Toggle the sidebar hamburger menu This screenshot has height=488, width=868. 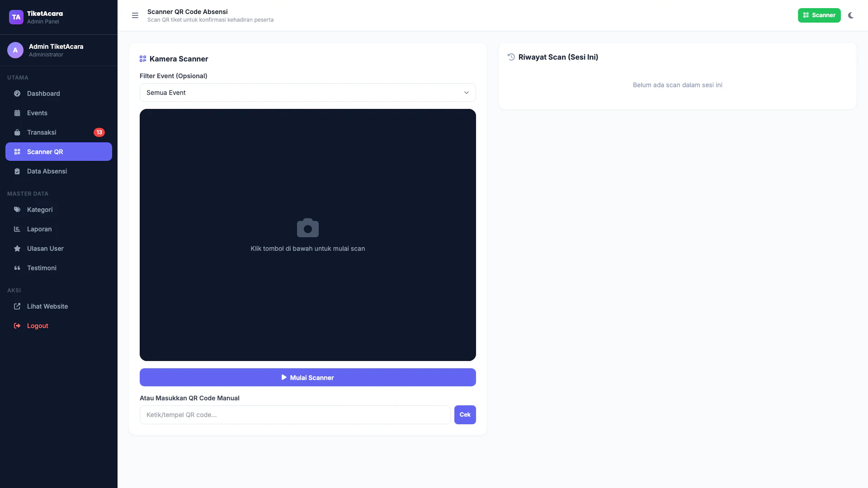(135, 15)
